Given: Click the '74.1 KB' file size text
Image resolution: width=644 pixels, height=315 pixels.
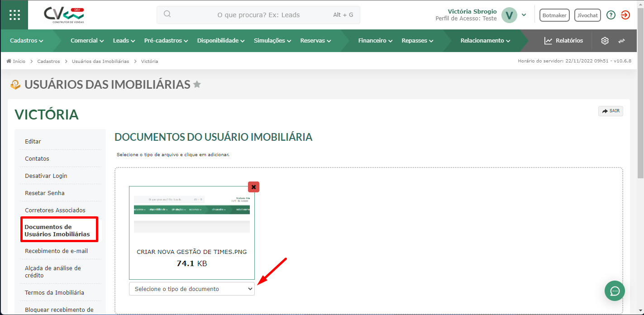Looking at the screenshot, I should (192, 263).
